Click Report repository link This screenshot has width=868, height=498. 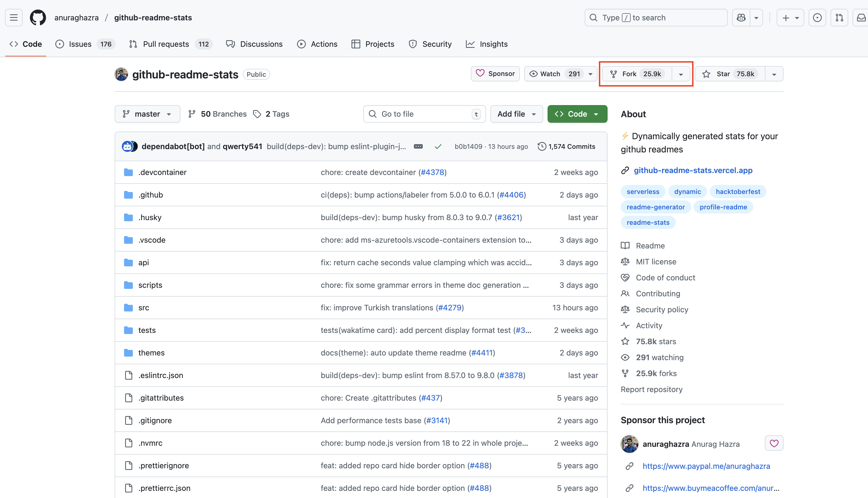point(651,389)
